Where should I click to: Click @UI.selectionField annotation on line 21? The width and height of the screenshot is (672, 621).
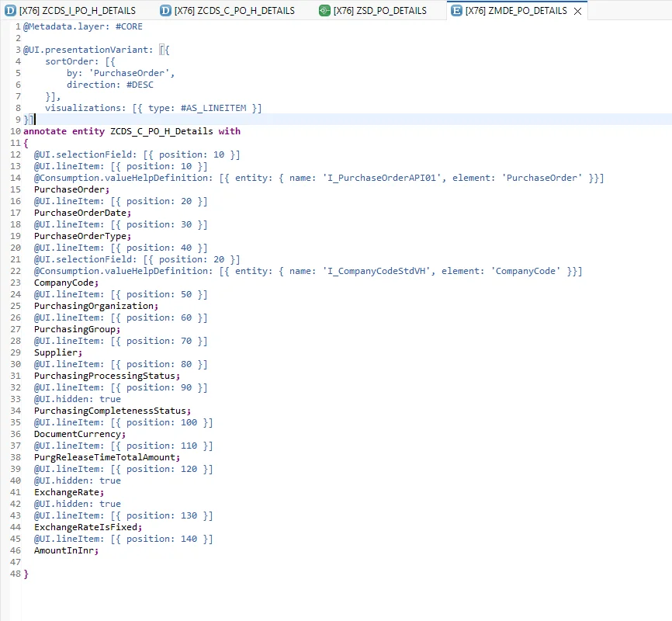pos(85,259)
